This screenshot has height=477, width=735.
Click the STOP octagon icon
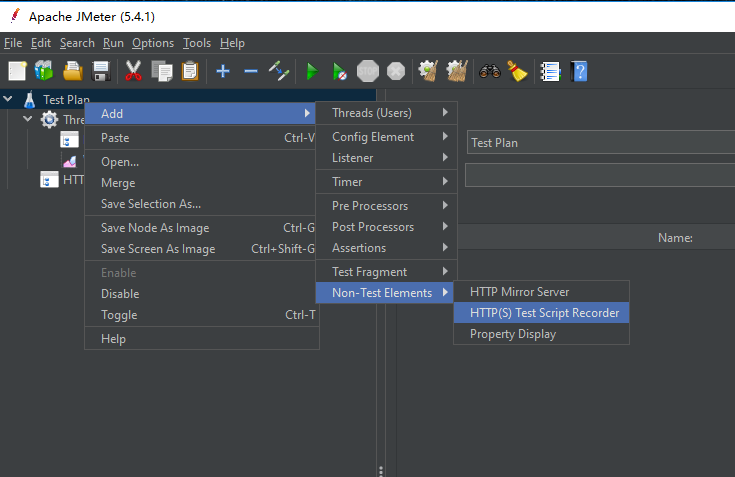[x=368, y=71]
